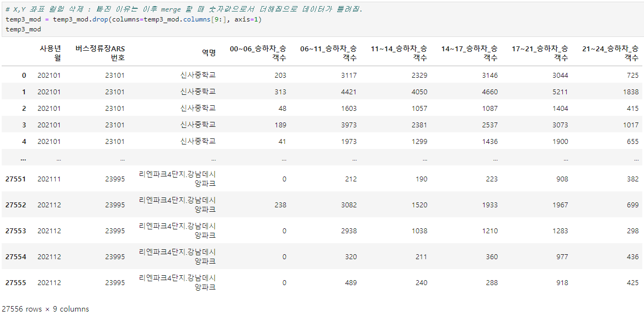Viewport: 644px width, 316px height.
Task: Click the 27556 rows × 9 columns summary
Action: (45, 309)
